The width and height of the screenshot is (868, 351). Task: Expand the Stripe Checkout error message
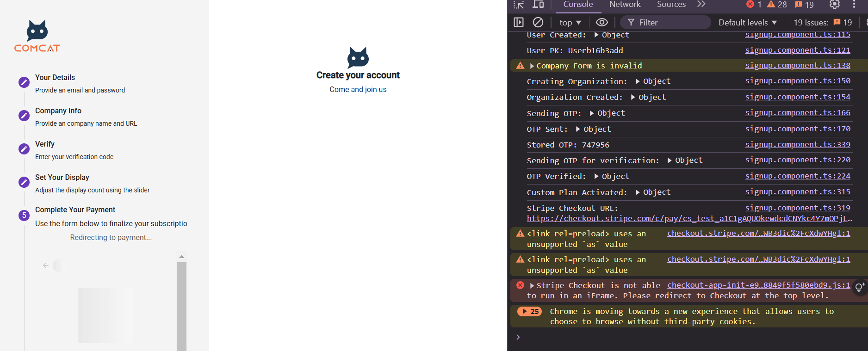click(532, 286)
